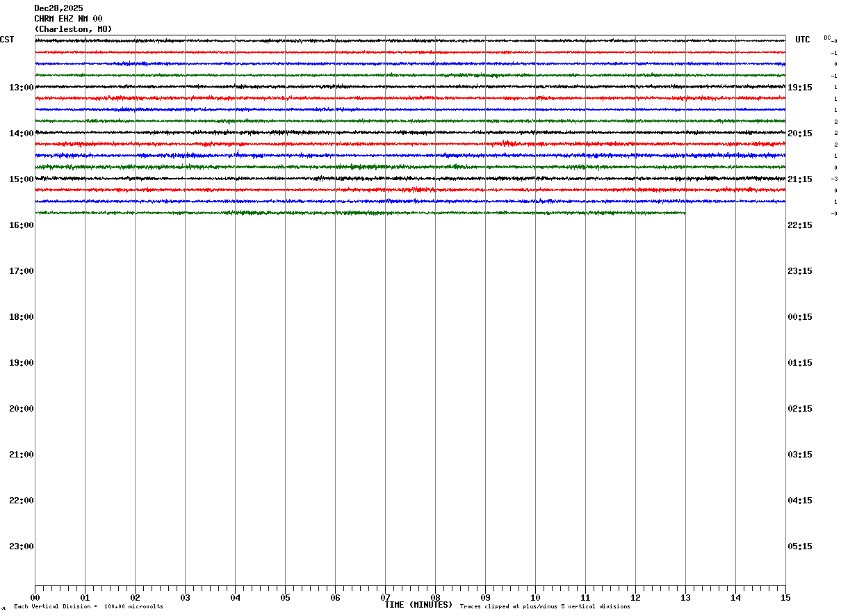Click minute tick label '13' on time axis
This screenshot has height=616, width=841.
(685, 598)
